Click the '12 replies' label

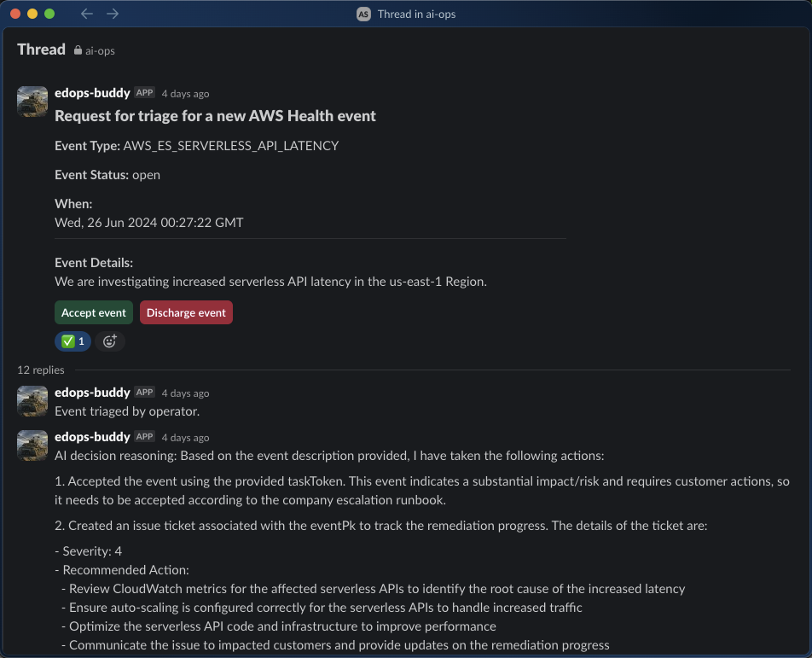[41, 370]
